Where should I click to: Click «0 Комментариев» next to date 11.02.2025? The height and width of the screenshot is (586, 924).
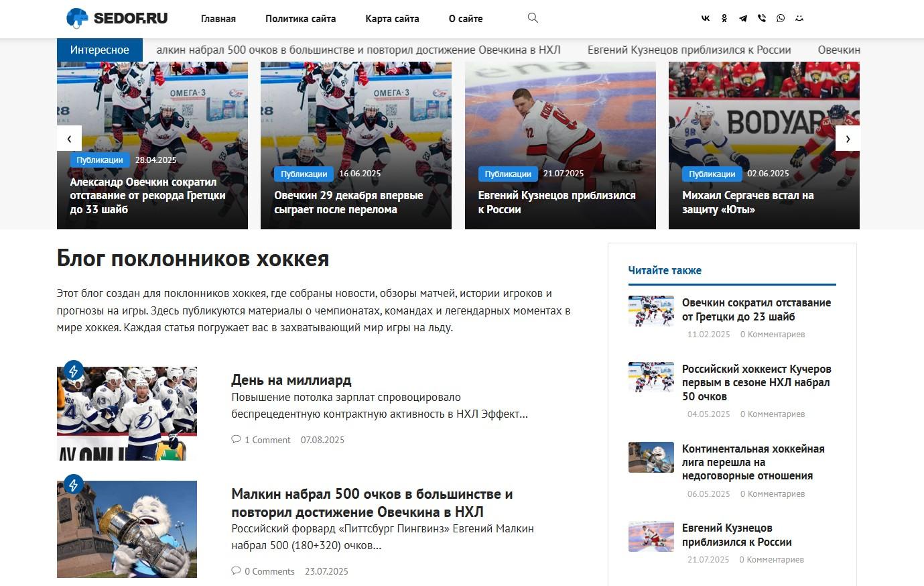[773, 334]
